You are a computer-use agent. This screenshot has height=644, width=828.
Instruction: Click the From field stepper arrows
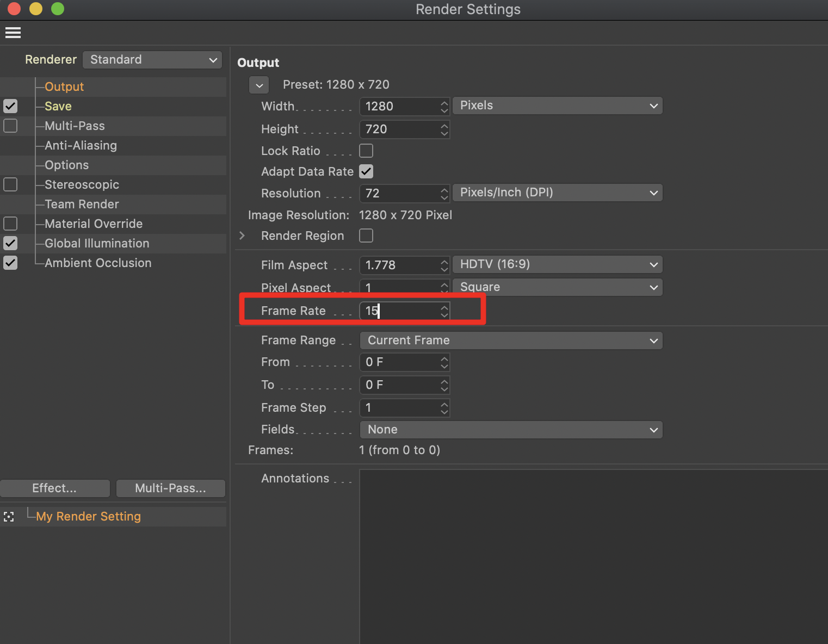[x=444, y=362]
